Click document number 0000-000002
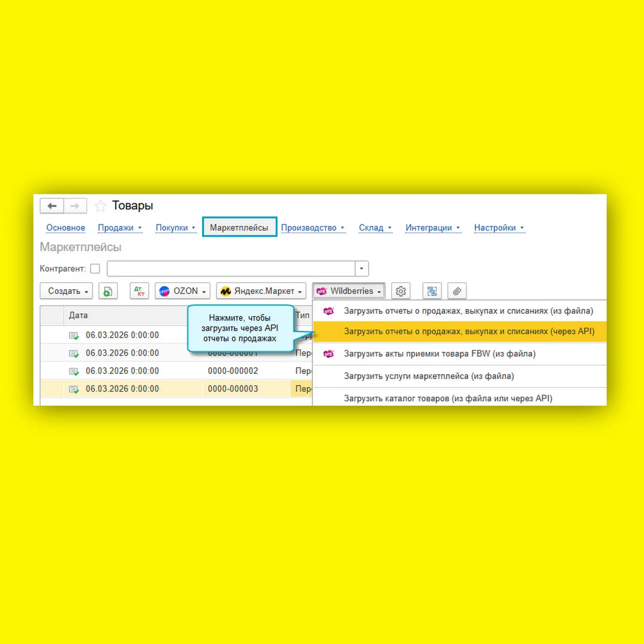Image resolution: width=644 pixels, height=644 pixels. tap(233, 371)
